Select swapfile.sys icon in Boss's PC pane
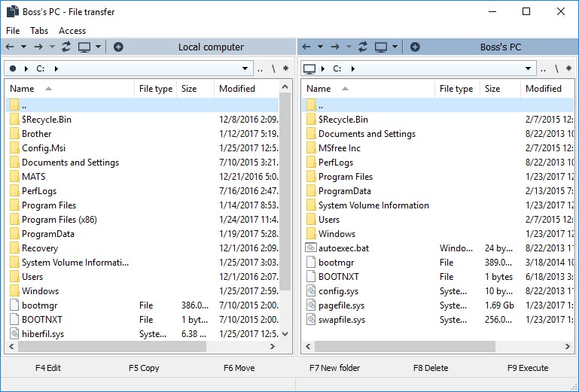Image resolution: width=579 pixels, height=392 pixels. [x=311, y=320]
